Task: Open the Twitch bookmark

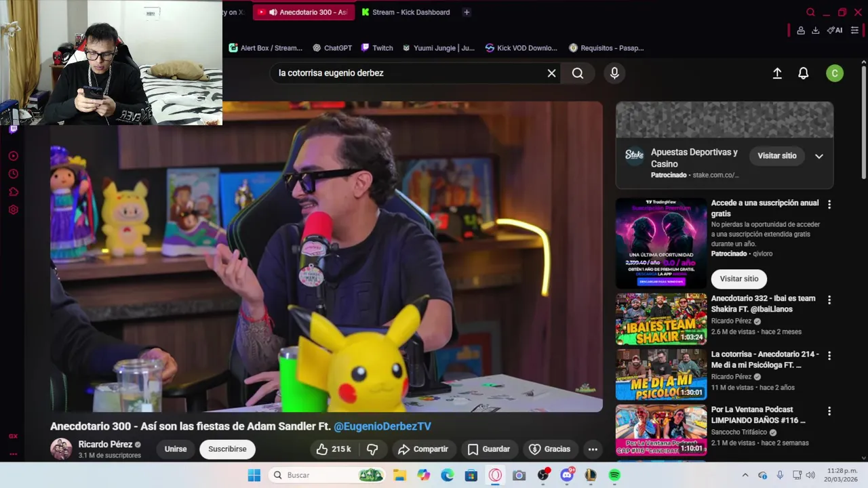Action: pyautogui.click(x=377, y=48)
